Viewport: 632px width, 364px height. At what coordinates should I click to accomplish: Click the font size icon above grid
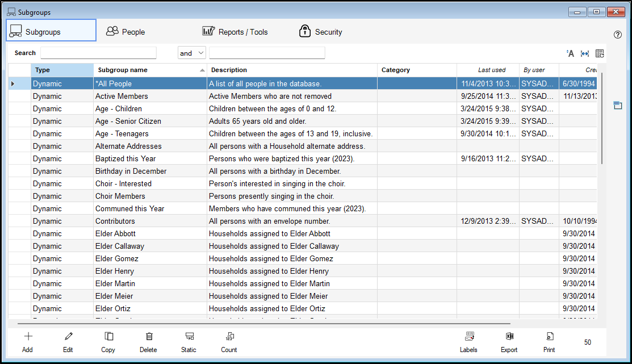pos(570,53)
